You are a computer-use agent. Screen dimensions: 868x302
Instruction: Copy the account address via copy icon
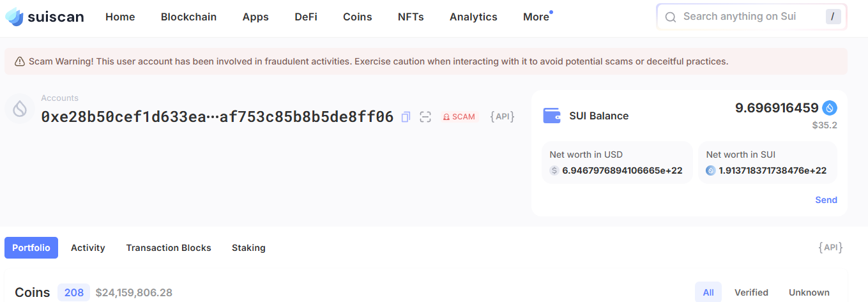[x=406, y=117]
